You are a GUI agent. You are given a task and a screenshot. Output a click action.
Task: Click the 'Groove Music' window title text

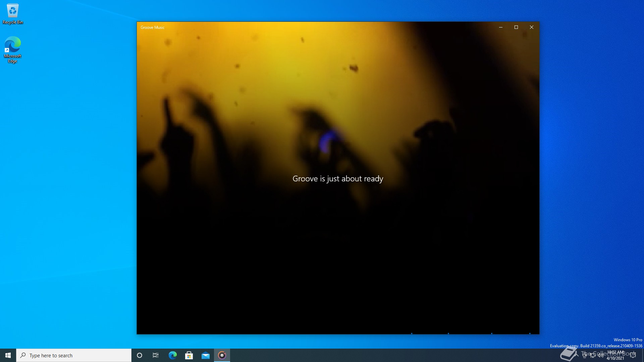152,27
